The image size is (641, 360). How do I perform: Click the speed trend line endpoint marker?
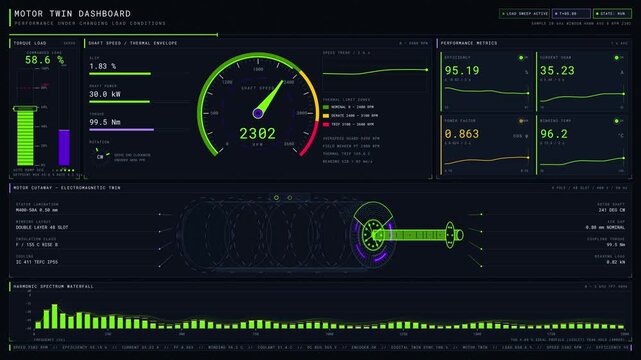(427, 70)
